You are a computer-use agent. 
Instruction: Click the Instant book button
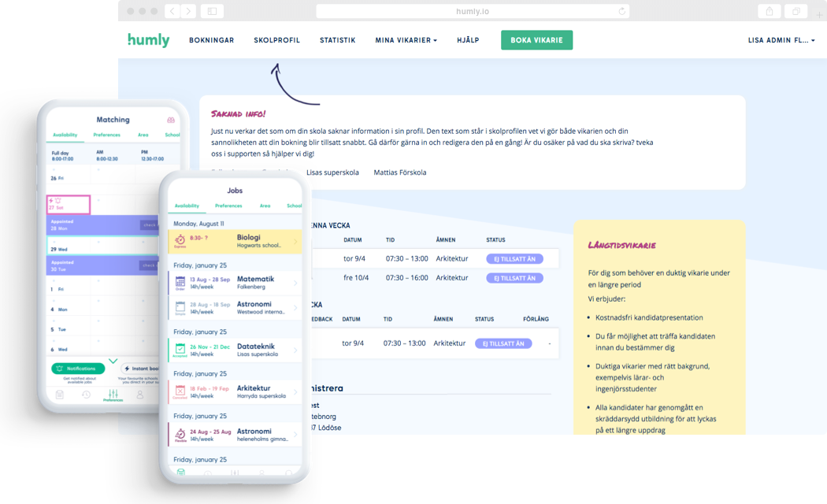[x=140, y=369]
